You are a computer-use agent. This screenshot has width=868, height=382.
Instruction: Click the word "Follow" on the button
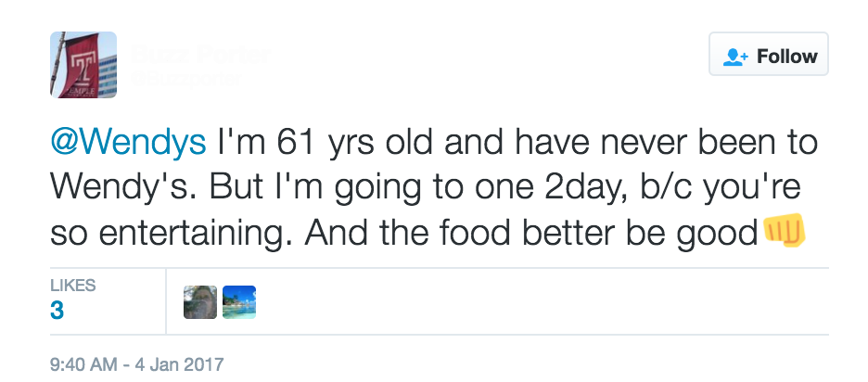point(786,57)
